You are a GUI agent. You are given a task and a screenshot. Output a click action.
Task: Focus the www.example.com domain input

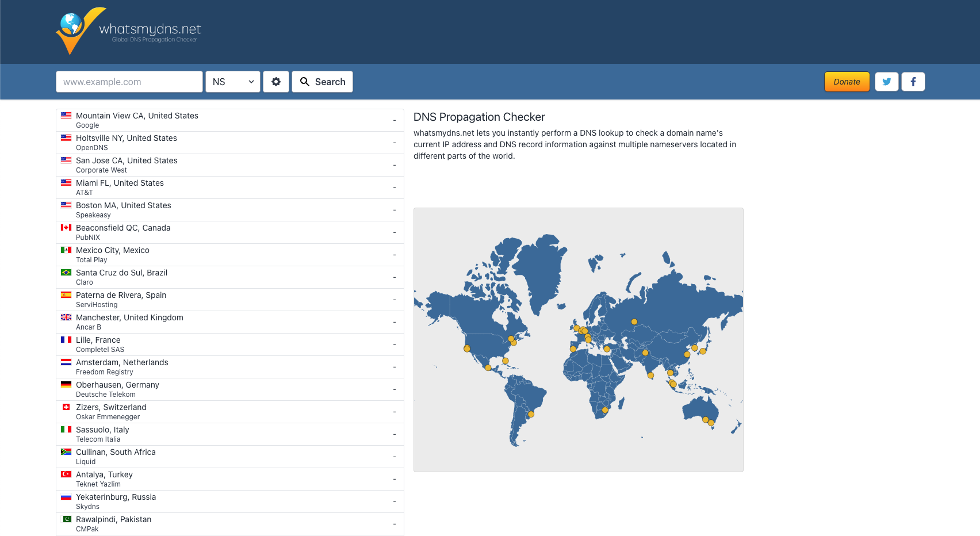click(x=129, y=82)
